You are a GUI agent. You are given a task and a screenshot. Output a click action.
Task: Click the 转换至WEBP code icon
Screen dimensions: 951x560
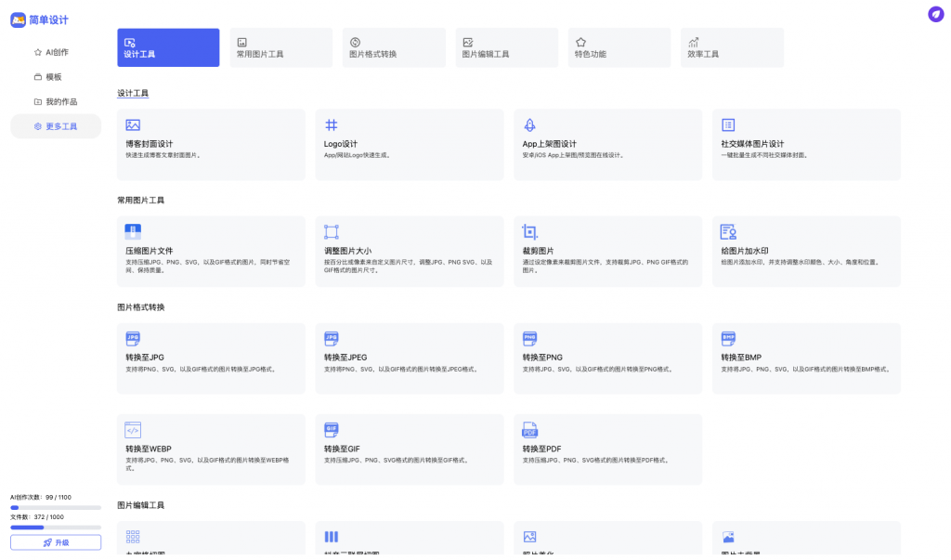[x=133, y=430]
